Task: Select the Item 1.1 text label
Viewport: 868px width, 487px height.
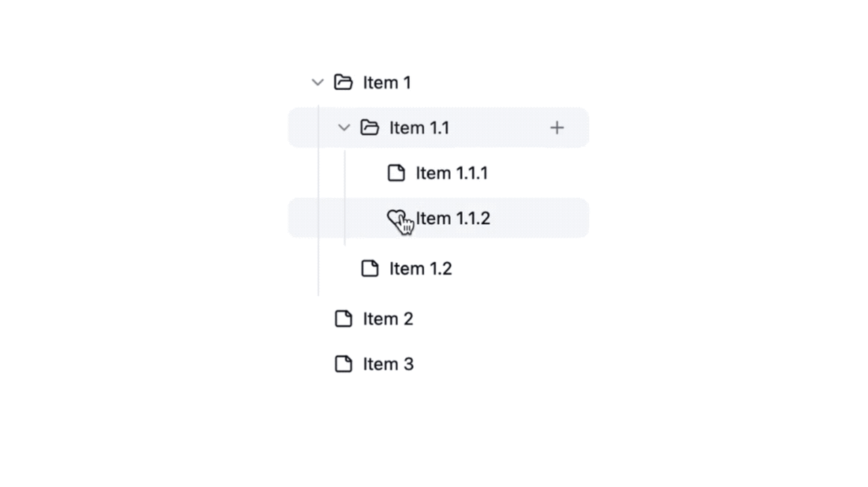Action: 419,128
